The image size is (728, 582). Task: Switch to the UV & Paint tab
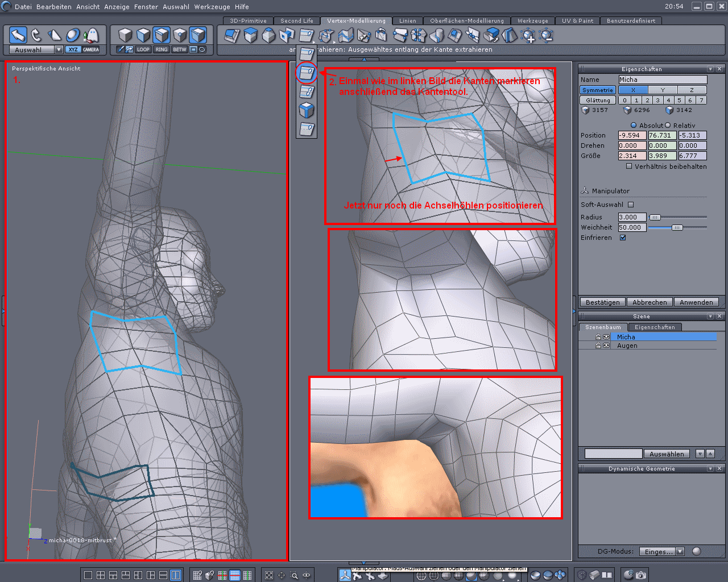(x=577, y=20)
